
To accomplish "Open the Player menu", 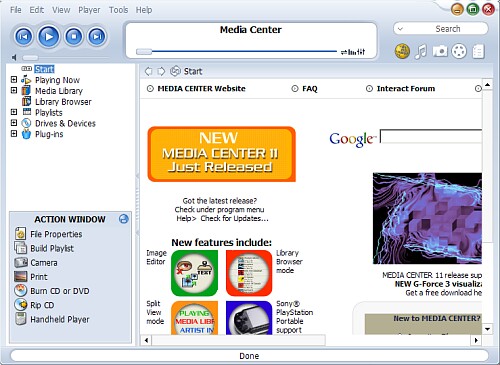I will (89, 10).
